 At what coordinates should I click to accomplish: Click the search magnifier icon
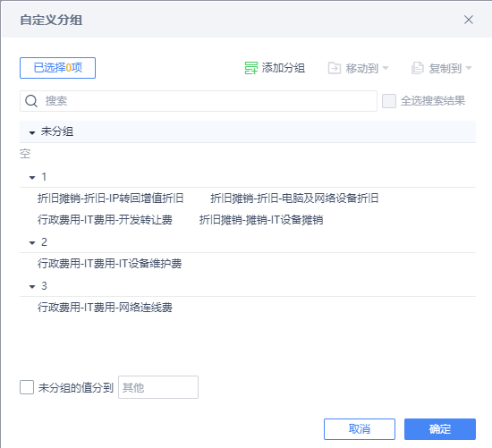pyautogui.click(x=31, y=101)
